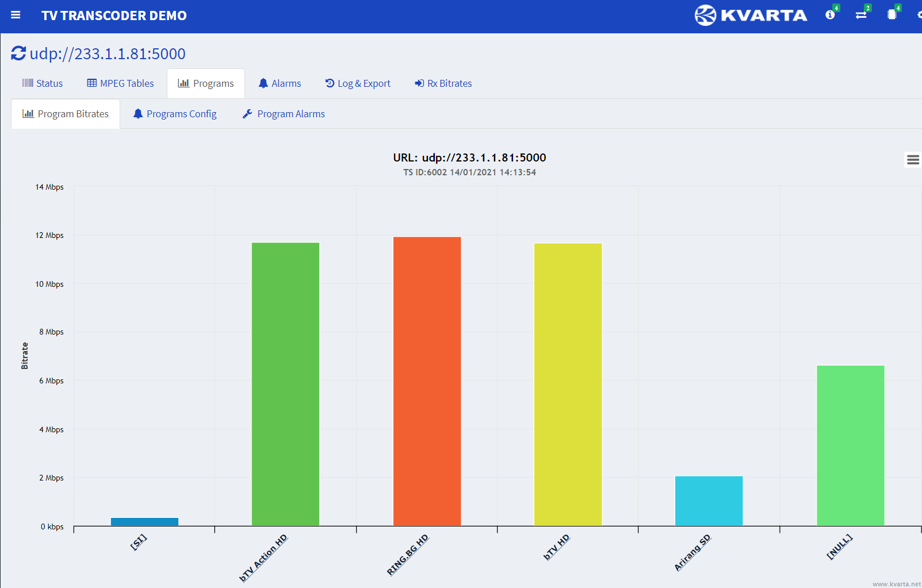Image resolution: width=922 pixels, height=588 pixels.
Task: Click the TV TRANSCODER DEMO title
Action: coord(114,16)
